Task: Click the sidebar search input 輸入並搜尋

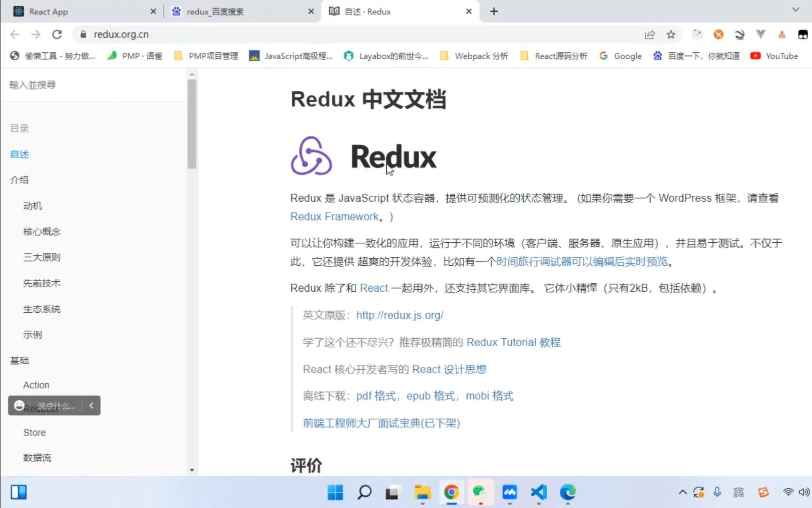Action: tap(94, 85)
